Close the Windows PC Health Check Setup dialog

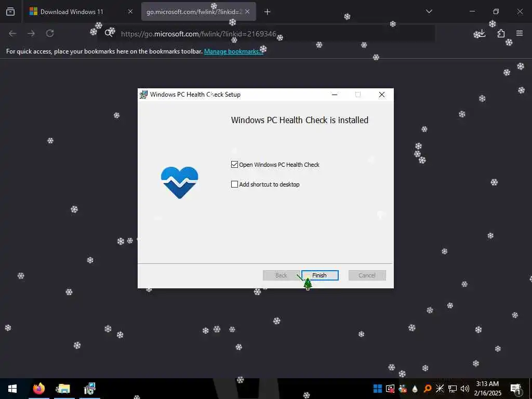(382, 95)
